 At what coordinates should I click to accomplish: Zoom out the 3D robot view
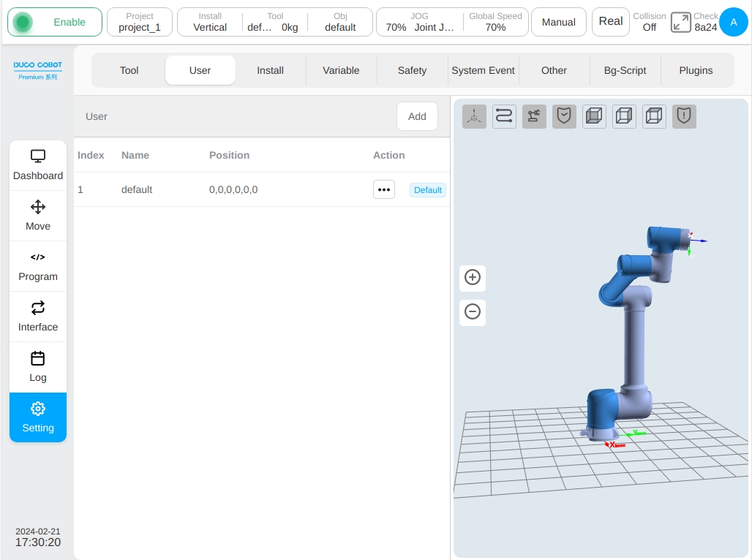coord(473,312)
